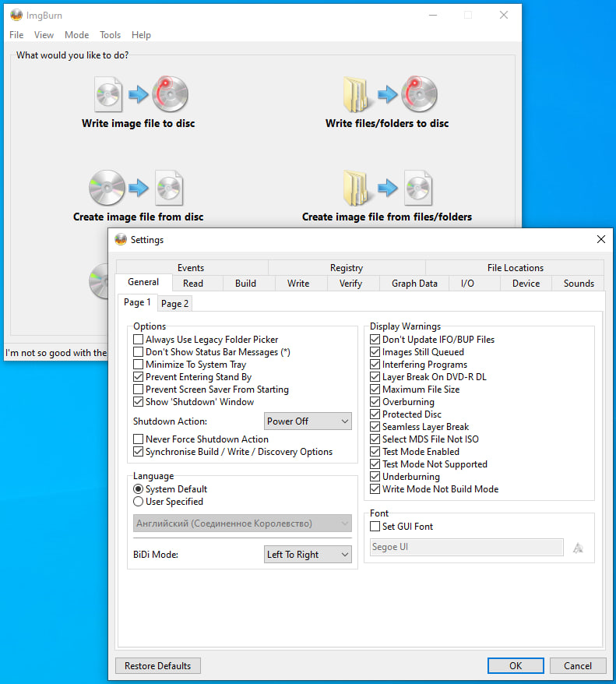Click the Segoe UI font name field
616x684 pixels.
(x=467, y=547)
